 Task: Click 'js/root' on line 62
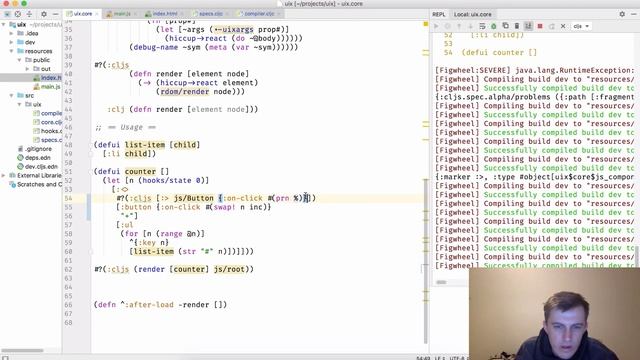point(229,269)
